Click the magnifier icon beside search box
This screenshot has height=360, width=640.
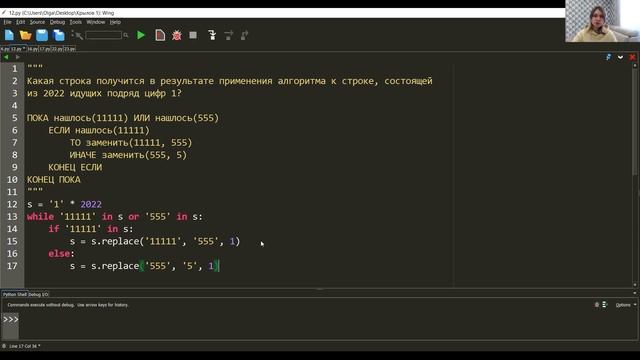pos(126,36)
